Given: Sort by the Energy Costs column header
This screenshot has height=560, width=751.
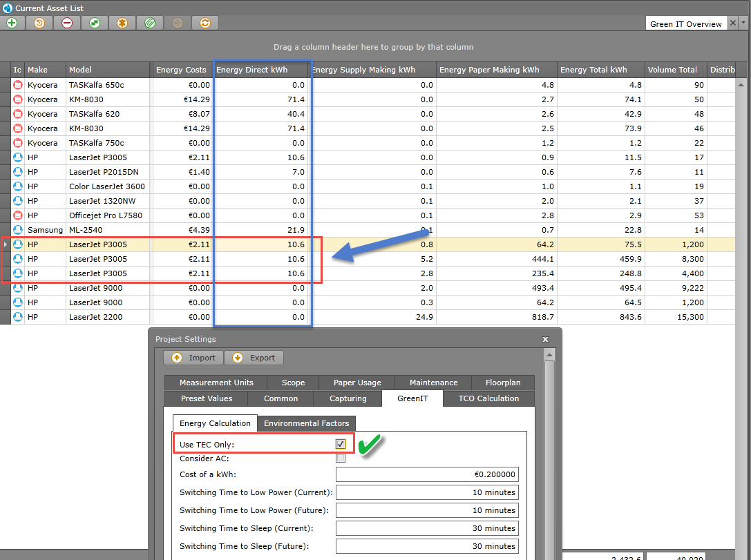Looking at the screenshot, I should 182,70.
